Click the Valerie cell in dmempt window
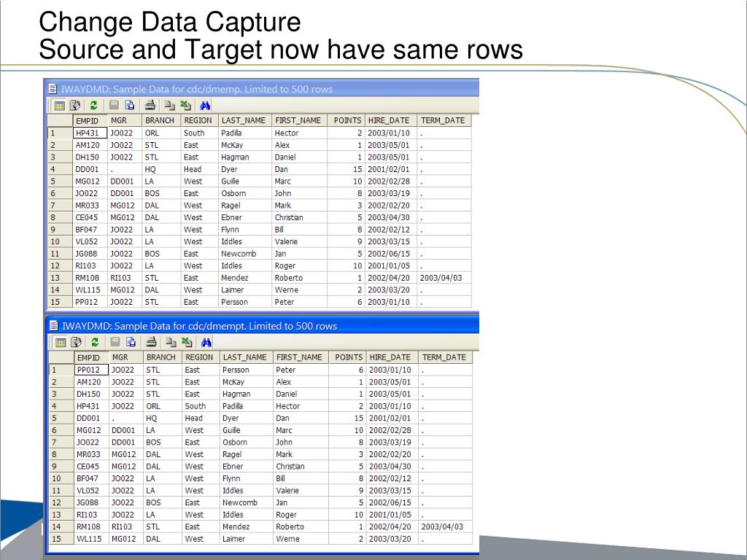The image size is (747, 560). coord(301,491)
